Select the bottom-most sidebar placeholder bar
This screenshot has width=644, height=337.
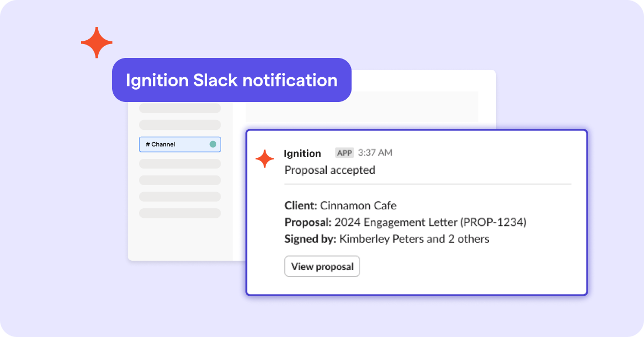[x=180, y=213]
